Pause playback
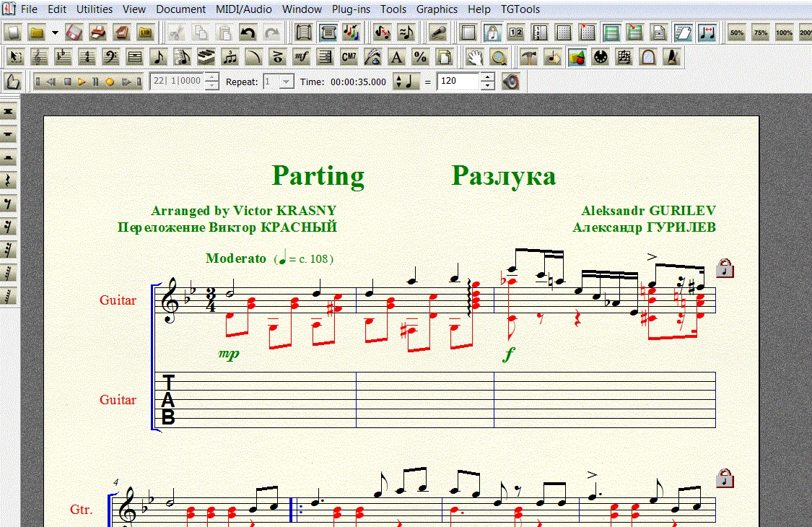Screen dimensions: 812x527 (96, 82)
